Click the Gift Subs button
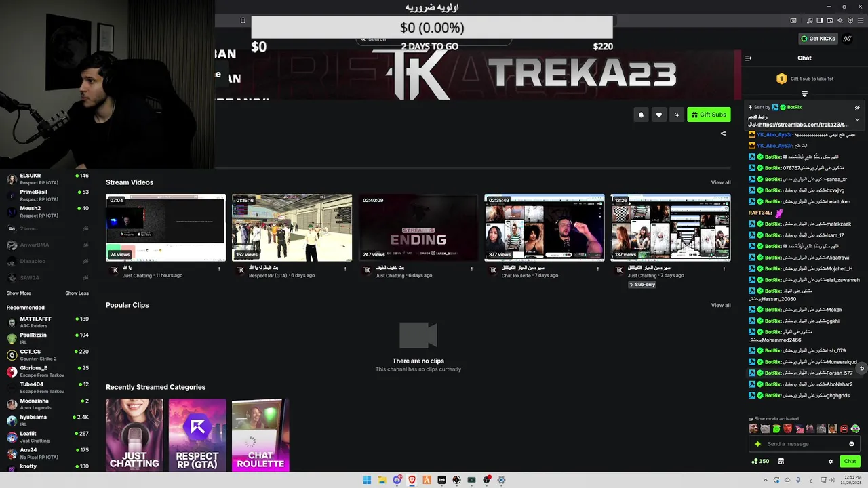 pyautogui.click(x=709, y=115)
